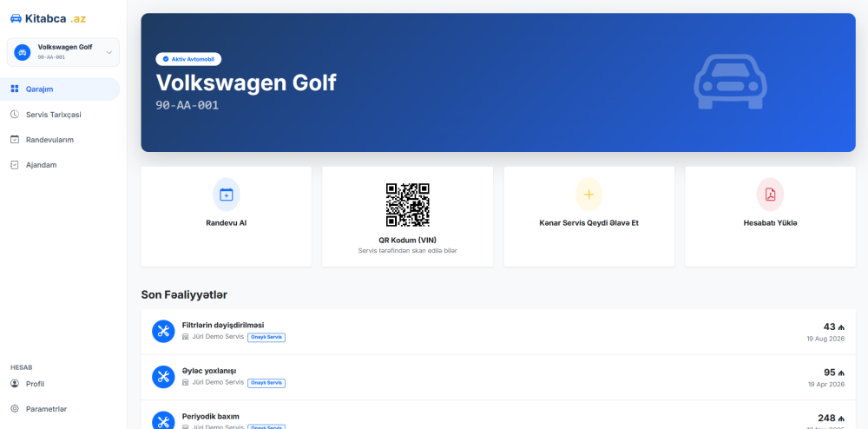
Task: Open Profil under Hesab
Action: (60, 384)
